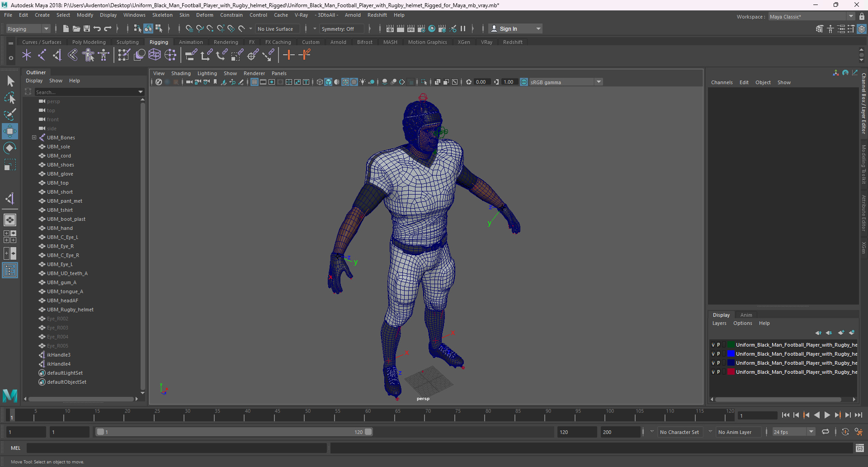Screen dimensions: 868x467
Task: Create a new empty display layer
Action: click(x=841, y=333)
